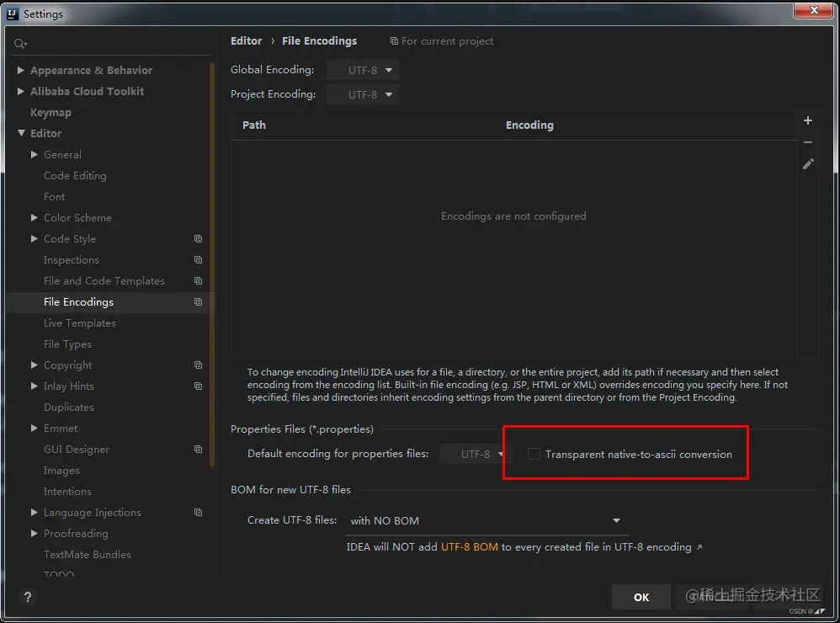Viewport: 840px width, 623px height.
Task: Close the Settings dialog window
Action: (x=813, y=10)
